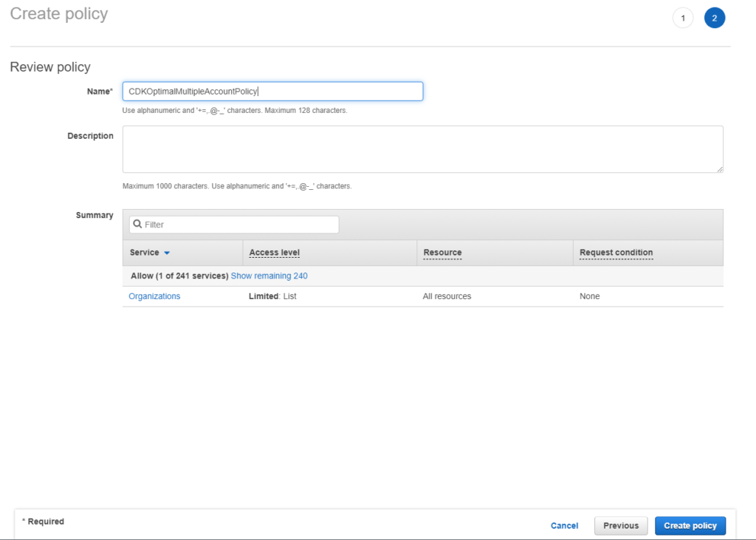Viewport: 756px width, 540px height.
Task: Expand the Request condition column details
Action: pos(616,252)
